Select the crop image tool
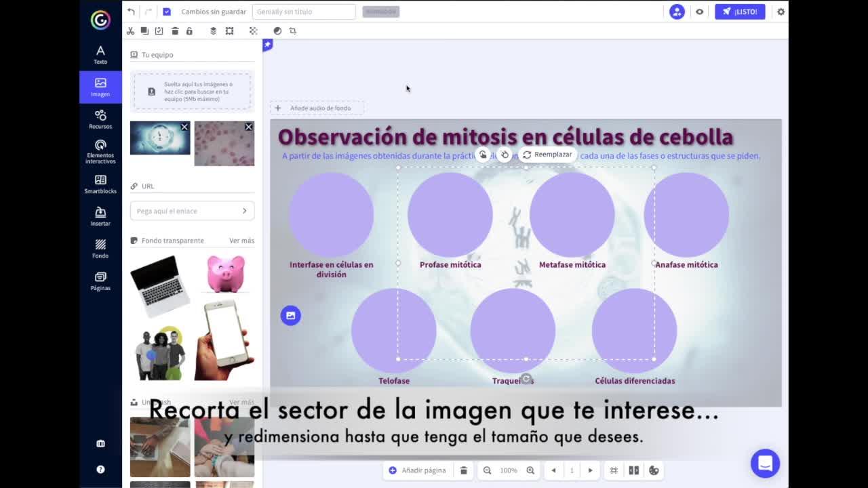Viewport: 868px width, 488px height. coord(293,30)
